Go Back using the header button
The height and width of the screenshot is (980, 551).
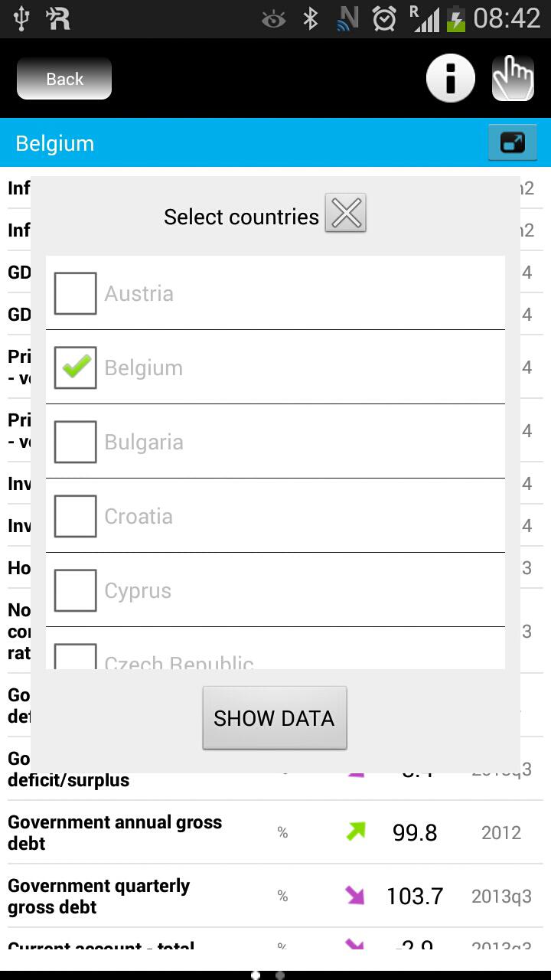[64, 78]
